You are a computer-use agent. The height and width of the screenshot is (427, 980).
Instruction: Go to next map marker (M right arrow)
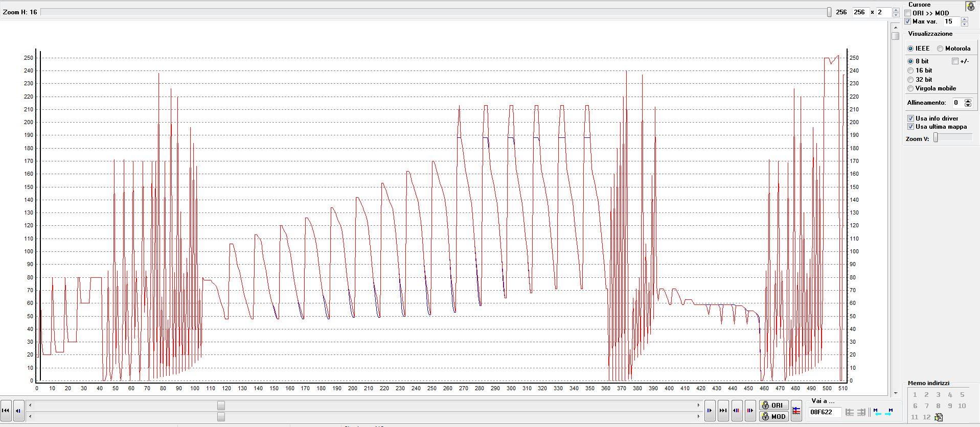click(x=889, y=411)
